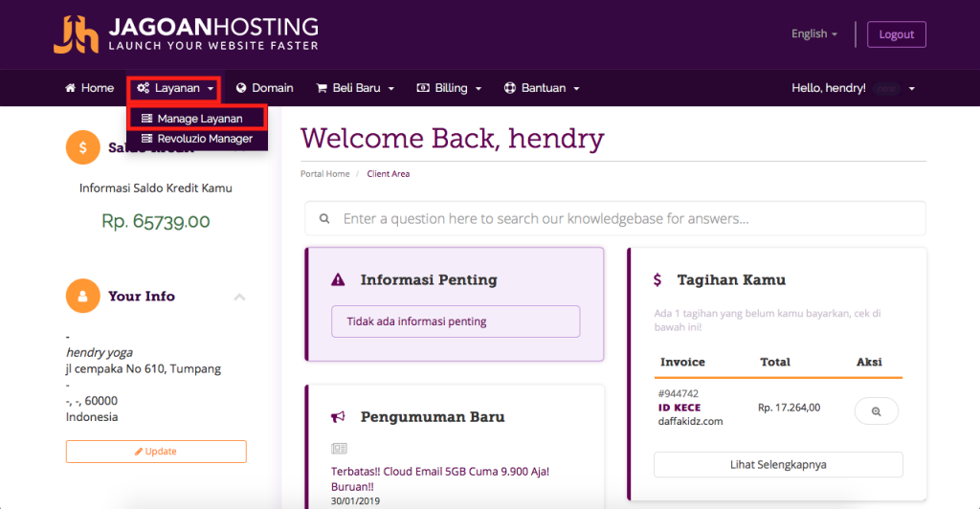Click the megaphone icon beside Pengumuman Baru
Viewport: 980px width, 509px height.
(338, 416)
